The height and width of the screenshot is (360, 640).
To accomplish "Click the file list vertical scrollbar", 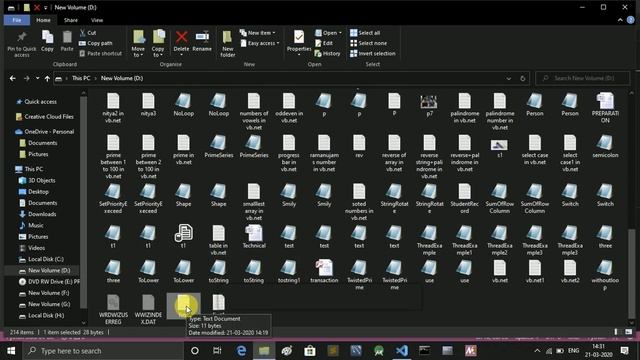I will tap(631, 273).
